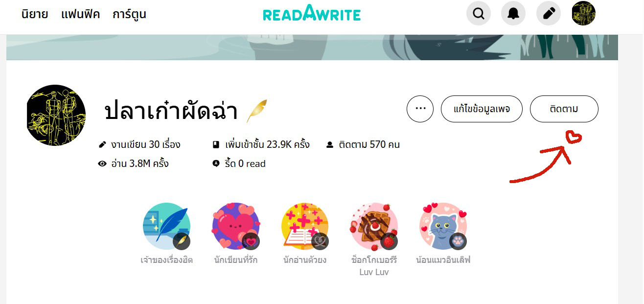This screenshot has width=644, height=304.
Task: Click the แก้ไขข้อมูลเพจ button
Action: tap(482, 109)
